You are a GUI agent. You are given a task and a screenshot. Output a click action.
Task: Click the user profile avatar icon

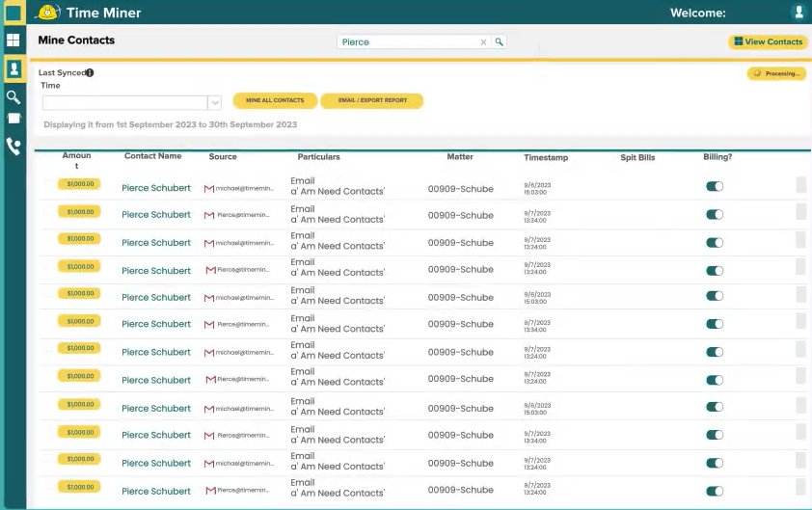pos(798,13)
